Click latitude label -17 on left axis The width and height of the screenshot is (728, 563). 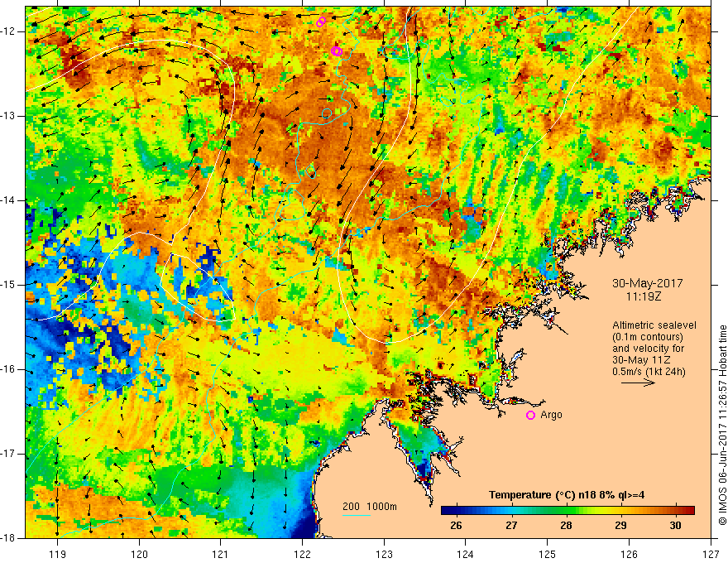click(8, 454)
